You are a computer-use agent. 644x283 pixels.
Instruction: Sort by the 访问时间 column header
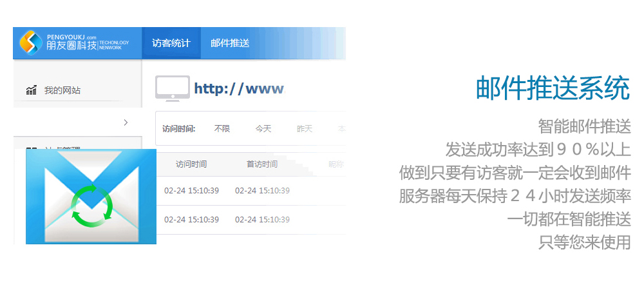click(x=191, y=164)
